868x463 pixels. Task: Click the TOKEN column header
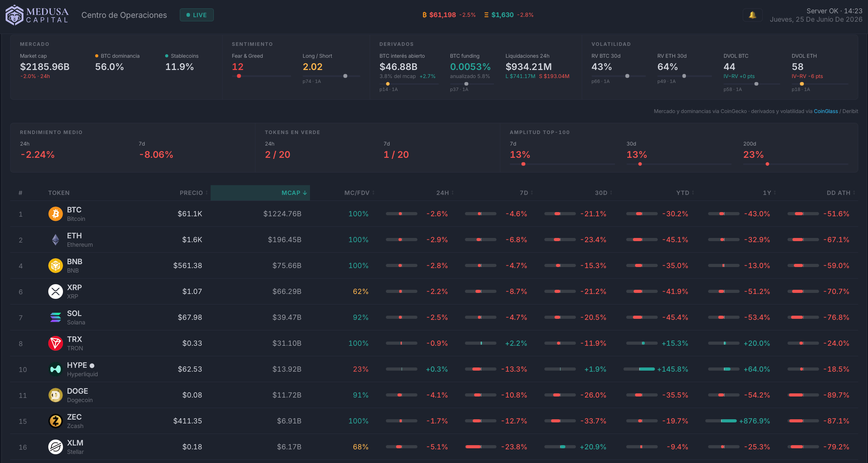coord(59,193)
